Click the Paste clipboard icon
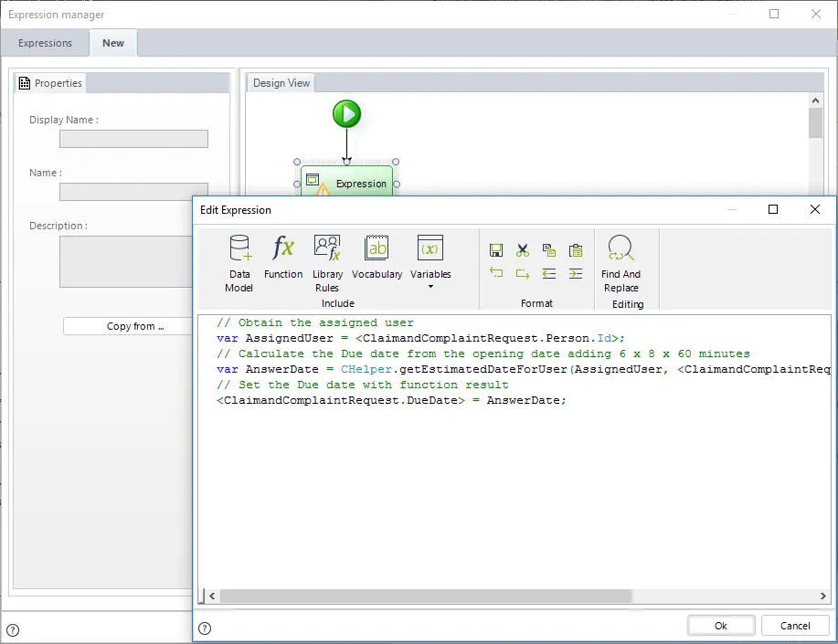The image size is (838, 644). click(576, 250)
